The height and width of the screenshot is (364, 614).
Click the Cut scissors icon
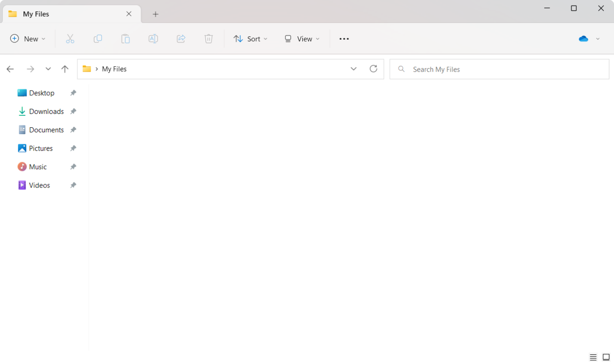[x=70, y=39]
